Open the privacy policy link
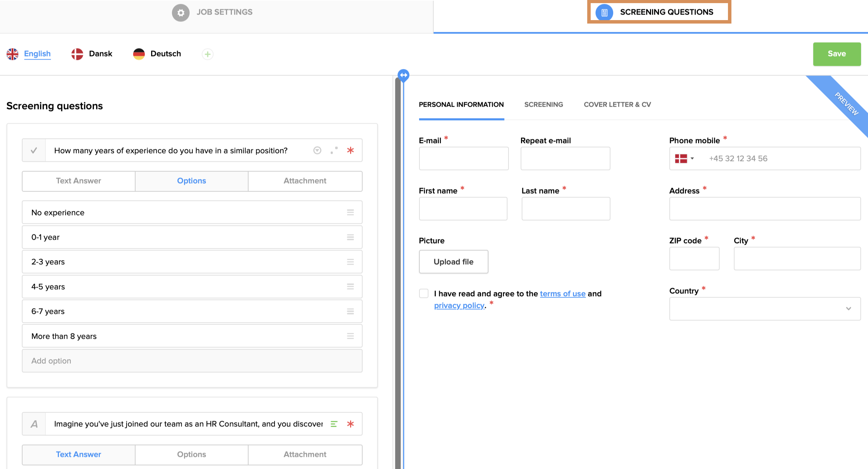868x469 pixels. point(459,306)
